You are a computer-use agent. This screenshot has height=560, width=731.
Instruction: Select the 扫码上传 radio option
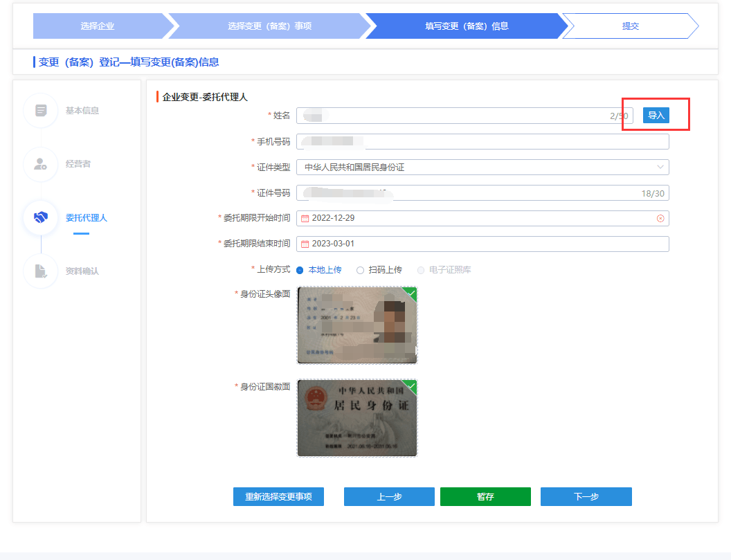point(360,270)
